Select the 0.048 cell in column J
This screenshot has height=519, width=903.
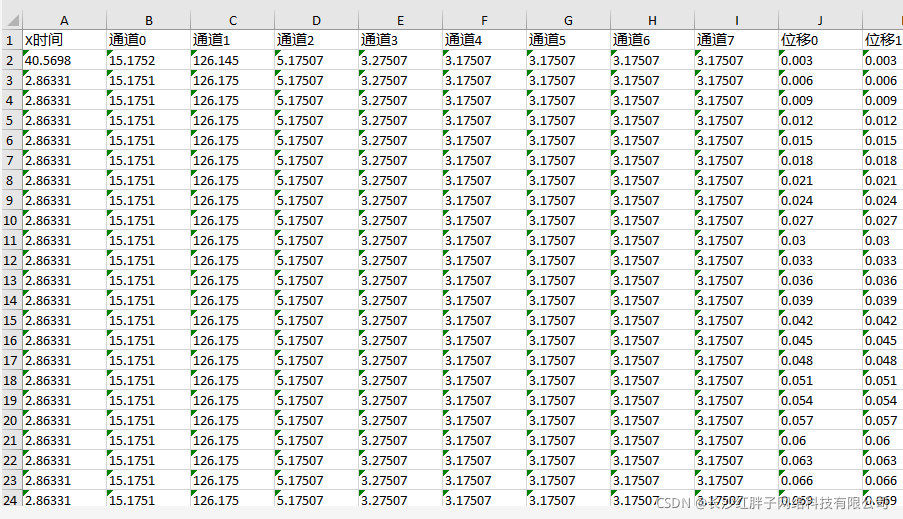pyautogui.click(x=821, y=360)
